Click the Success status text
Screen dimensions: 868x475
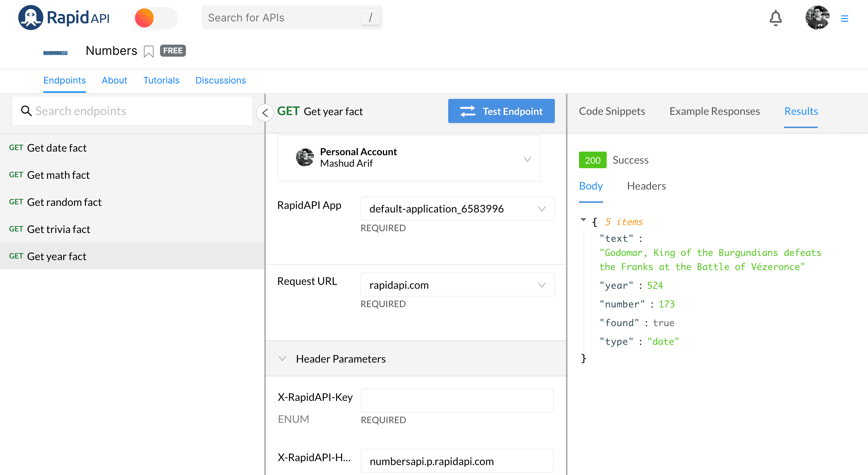point(631,160)
